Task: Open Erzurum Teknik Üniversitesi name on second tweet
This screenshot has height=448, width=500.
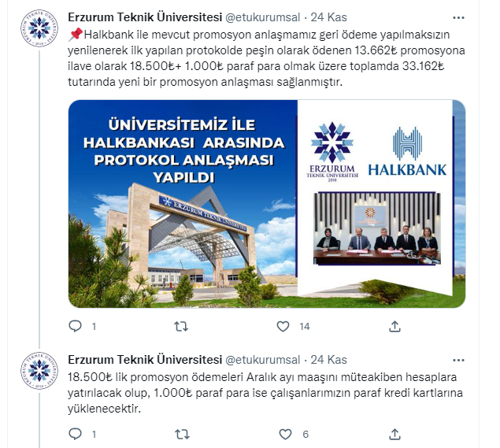Action: (x=145, y=360)
